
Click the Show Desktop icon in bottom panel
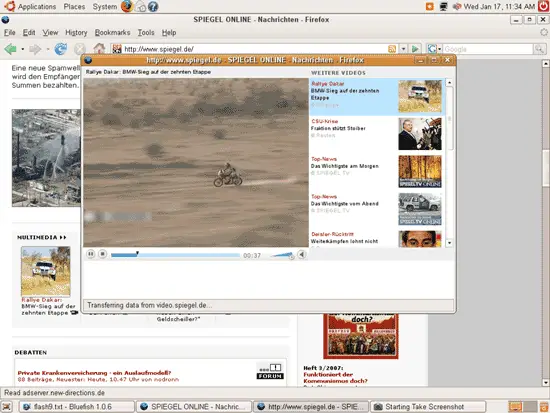point(7,407)
